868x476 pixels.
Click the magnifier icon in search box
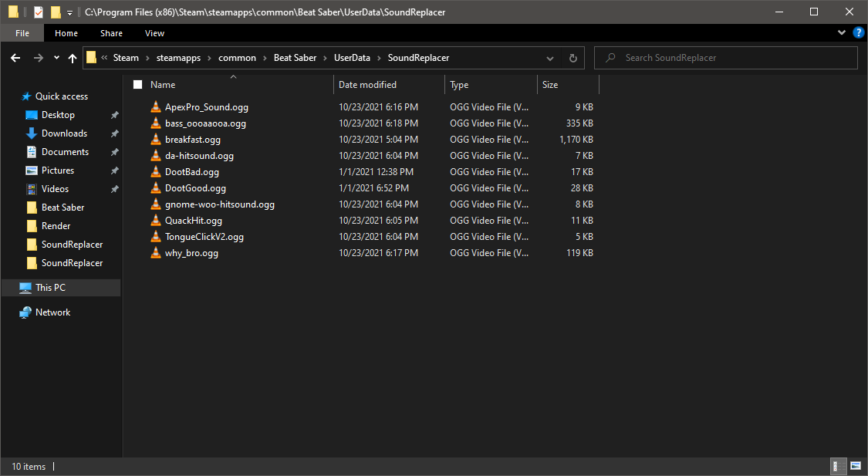[610, 58]
